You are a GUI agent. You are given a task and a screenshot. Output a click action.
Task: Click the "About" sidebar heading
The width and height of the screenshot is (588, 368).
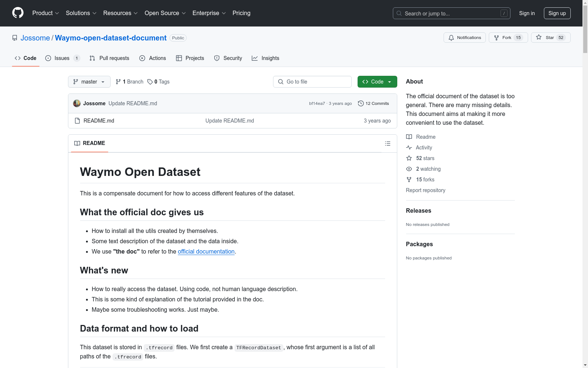[415, 81]
